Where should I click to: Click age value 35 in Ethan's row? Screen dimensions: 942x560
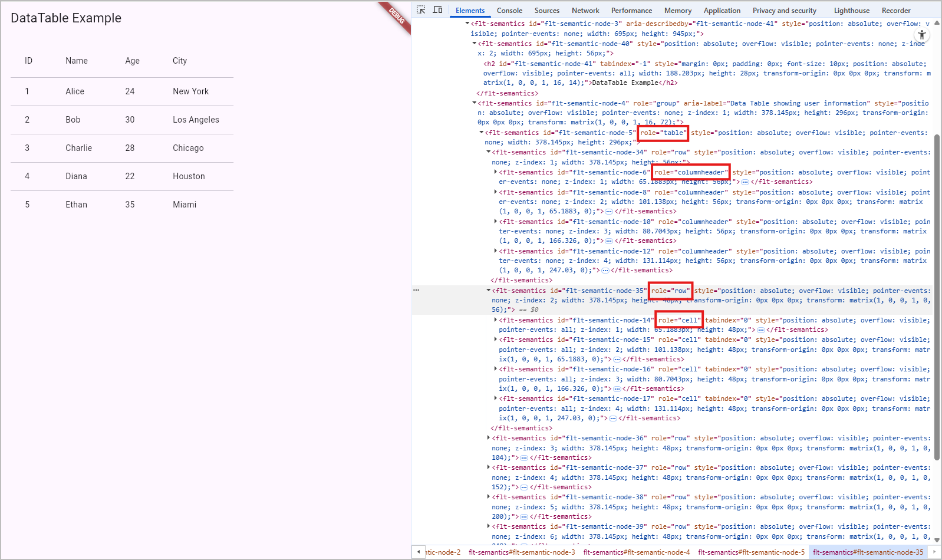tap(130, 205)
